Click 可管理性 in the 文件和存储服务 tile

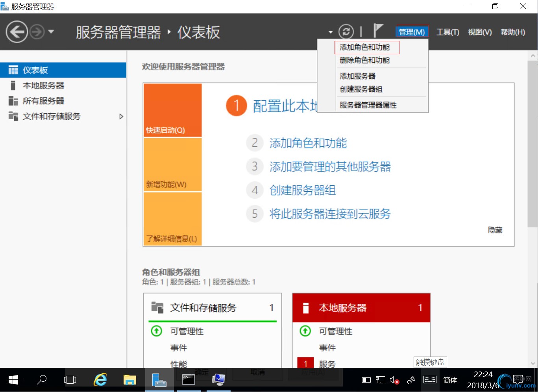(x=187, y=331)
